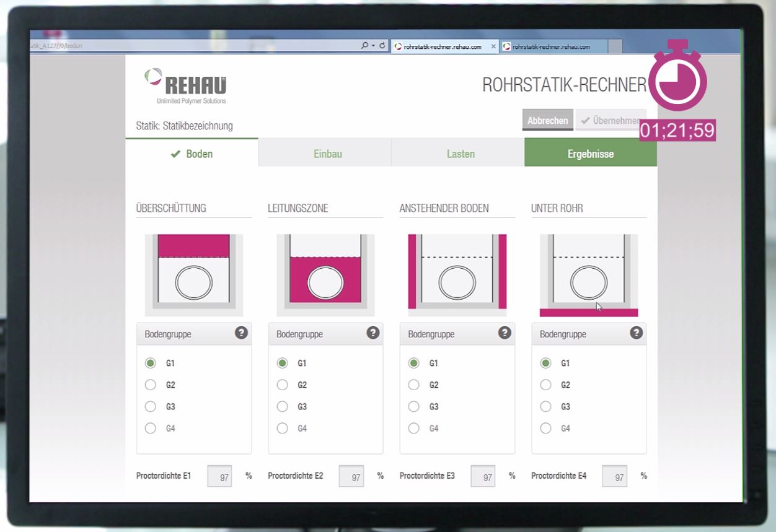776x532 pixels.
Task: Switch to the Einbau tab
Action: 327,154
